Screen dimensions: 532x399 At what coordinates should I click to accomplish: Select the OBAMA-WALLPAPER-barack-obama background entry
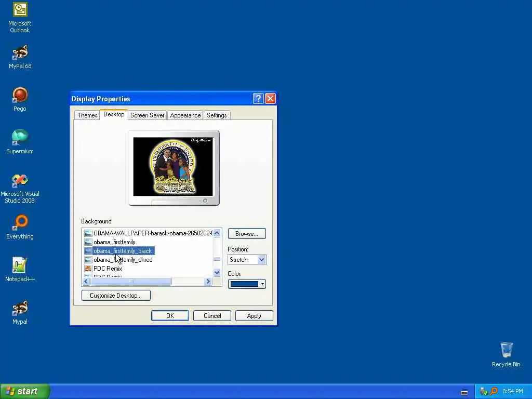click(153, 233)
